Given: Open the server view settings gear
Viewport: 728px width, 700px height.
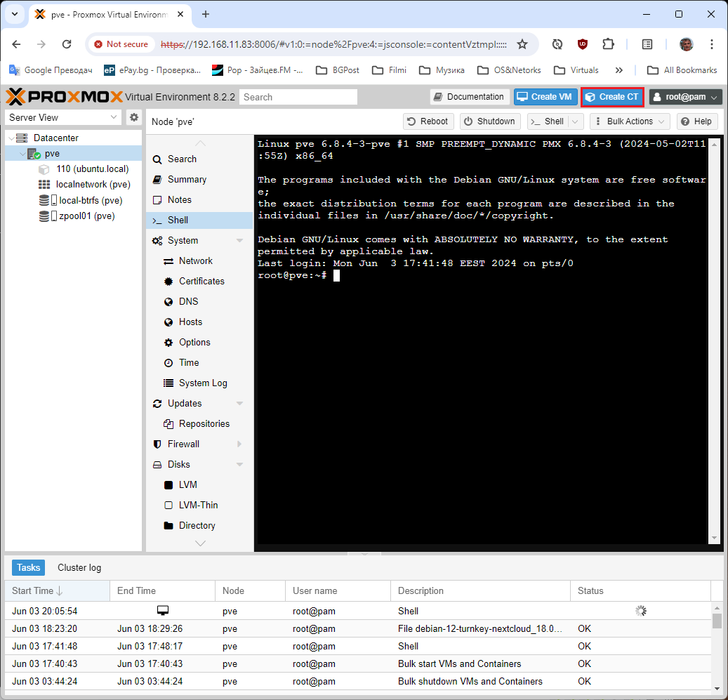Looking at the screenshot, I should 133,117.
